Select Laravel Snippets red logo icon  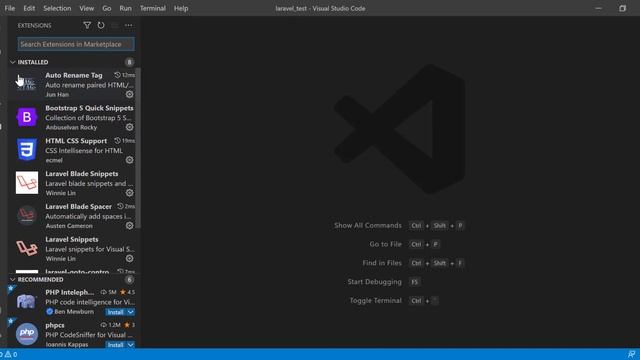click(27, 248)
